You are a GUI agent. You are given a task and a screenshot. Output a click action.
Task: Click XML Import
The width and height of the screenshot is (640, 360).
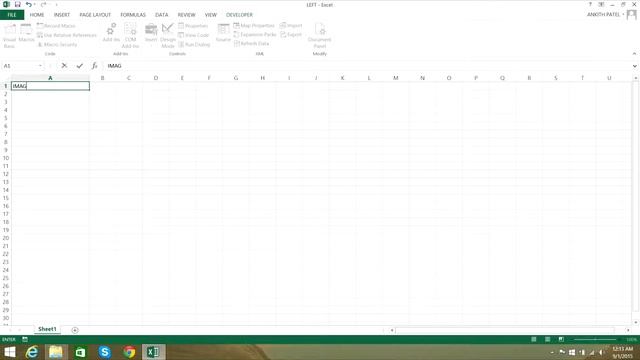point(291,26)
